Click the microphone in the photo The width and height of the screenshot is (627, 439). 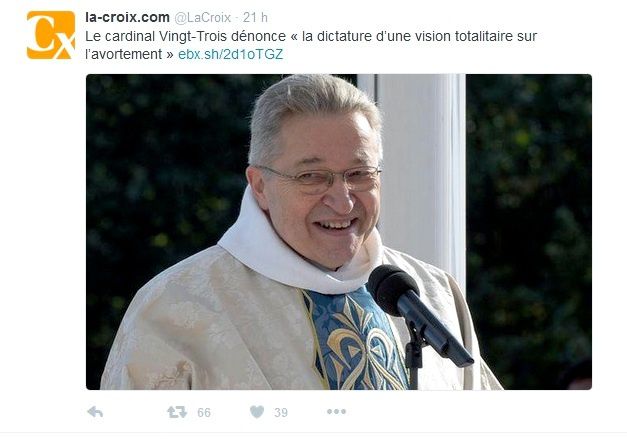pyautogui.click(x=419, y=315)
